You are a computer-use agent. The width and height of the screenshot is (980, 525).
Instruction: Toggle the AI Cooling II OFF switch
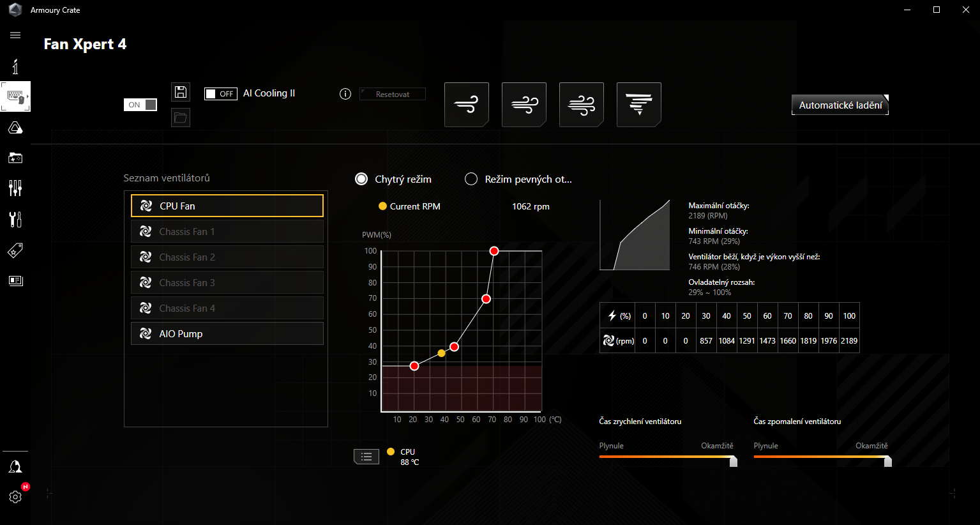pyautogui.click(x=221, y=94)
